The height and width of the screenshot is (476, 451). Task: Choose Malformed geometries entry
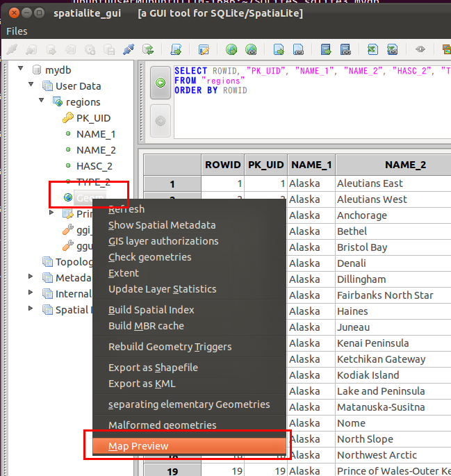[189, 425]
